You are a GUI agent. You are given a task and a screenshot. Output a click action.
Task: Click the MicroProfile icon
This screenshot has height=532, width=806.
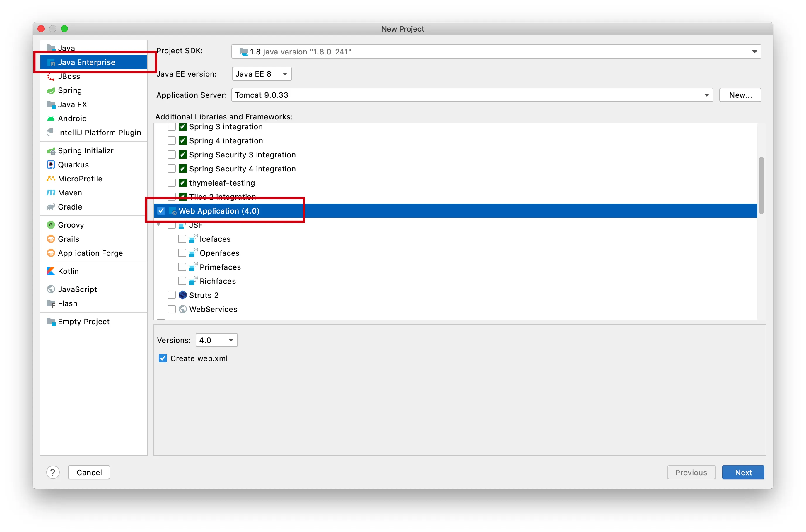[51, 179]
